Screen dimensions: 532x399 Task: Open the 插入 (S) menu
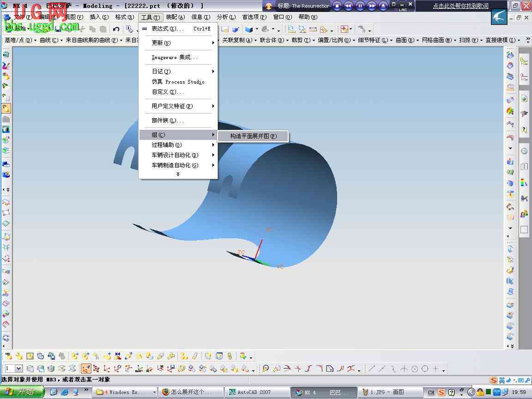click(99, 17)
